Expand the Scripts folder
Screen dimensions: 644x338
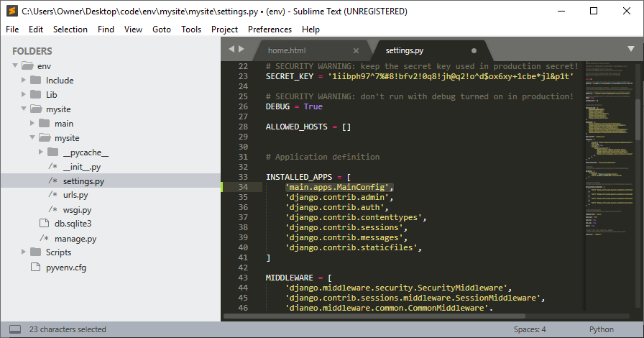[x=24, y=252]
